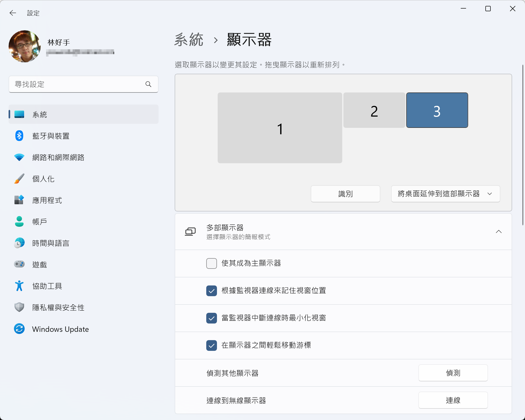Uncheck 根據監視器連線來記住視窗位置 checkbox
The height and width of the screenshot is (420, 525).
[x=211, y=291]
